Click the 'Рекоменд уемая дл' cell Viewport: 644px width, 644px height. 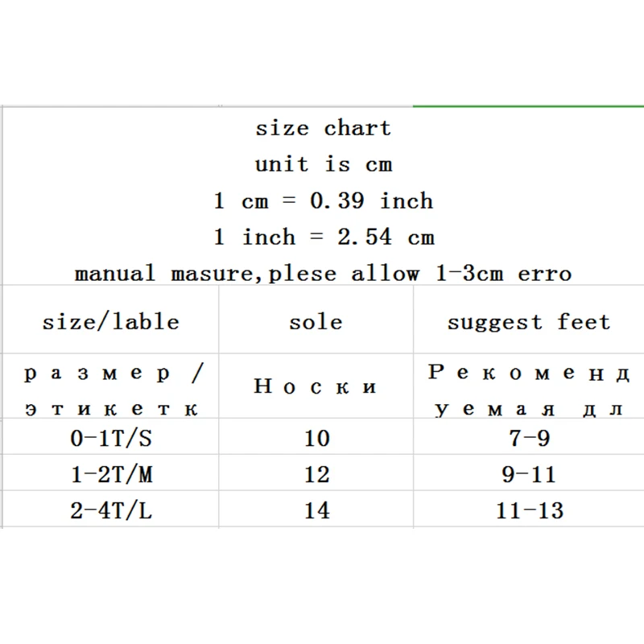click(529, 390)
